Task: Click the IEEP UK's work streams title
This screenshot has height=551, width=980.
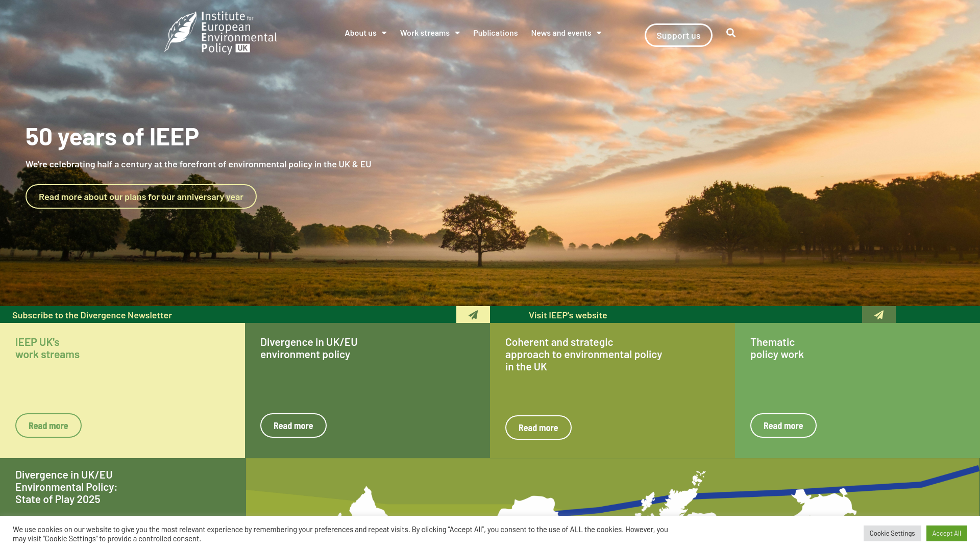Action: [x=47, y=348]
